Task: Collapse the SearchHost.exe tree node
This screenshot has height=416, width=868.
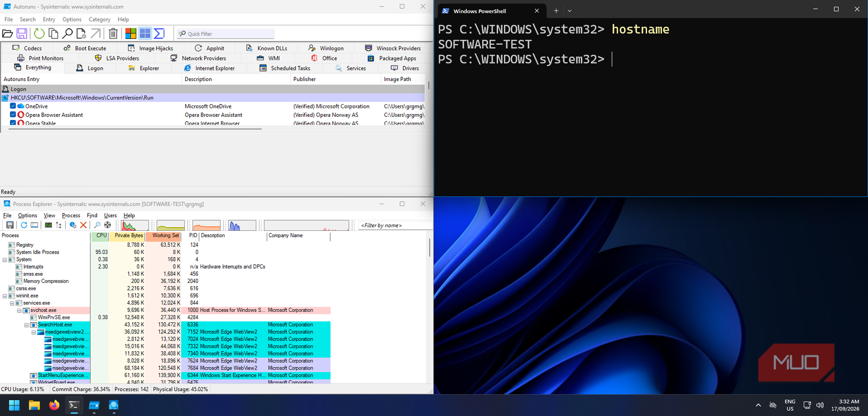Action: pos(27,325)
